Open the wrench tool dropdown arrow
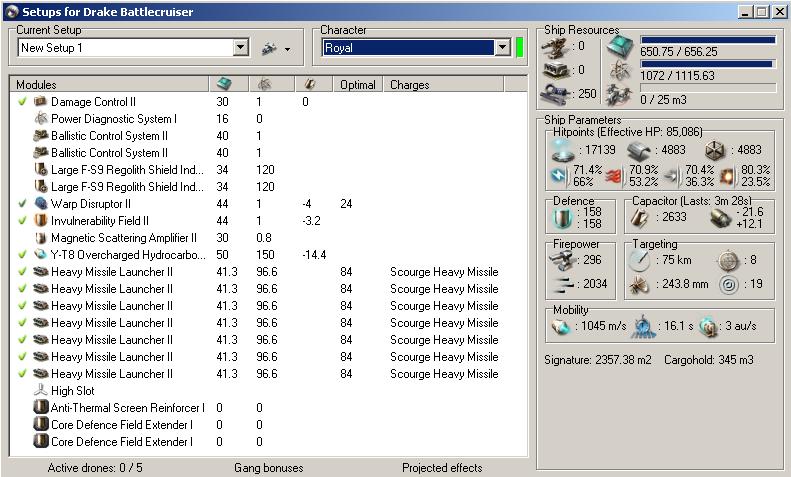The height and width of the screenshot is (477, 791). (x=287, y=48)
